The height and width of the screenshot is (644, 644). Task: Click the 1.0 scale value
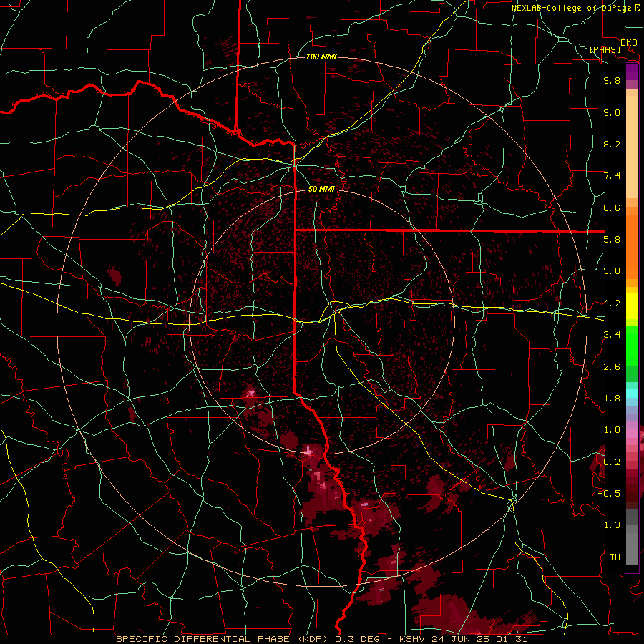[612, 430]
